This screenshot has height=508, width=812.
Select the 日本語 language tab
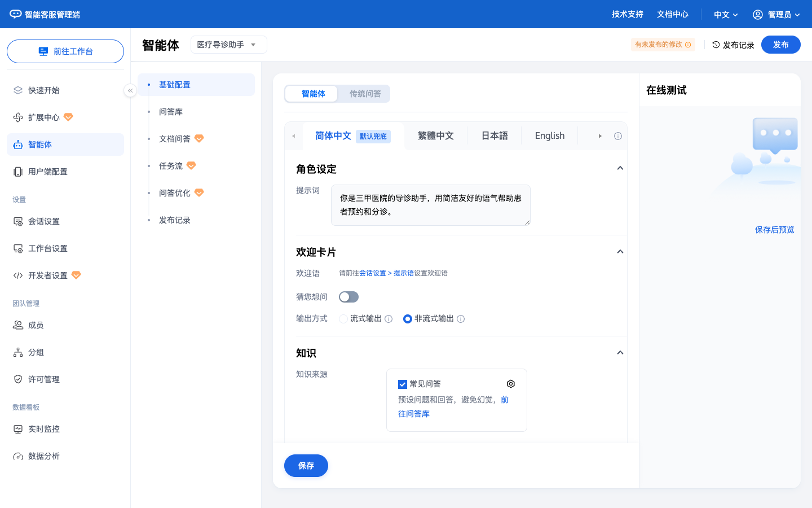coord(495,136)
